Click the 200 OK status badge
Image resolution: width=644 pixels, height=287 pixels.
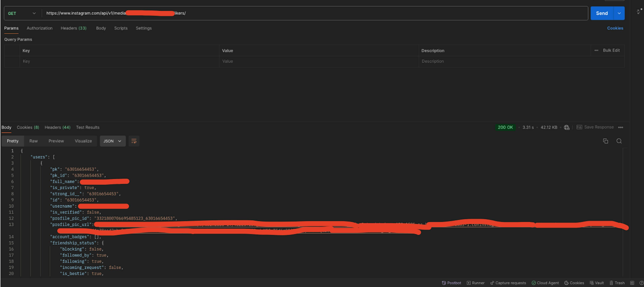(x=505, y=127)
